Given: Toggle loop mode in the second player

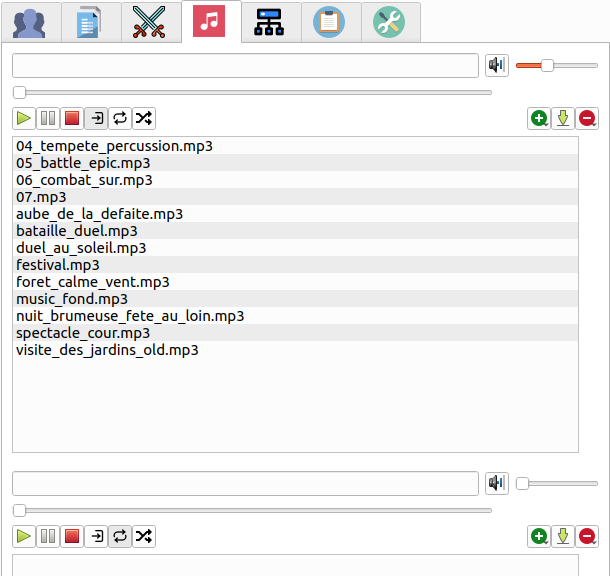Looking at the screenshot, I should [120, 537].
